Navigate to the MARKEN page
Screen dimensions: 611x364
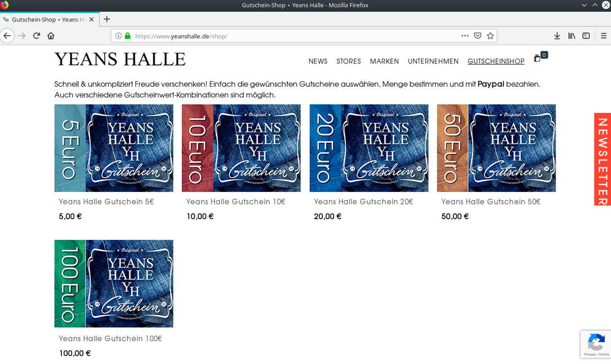tap(384, 62)
